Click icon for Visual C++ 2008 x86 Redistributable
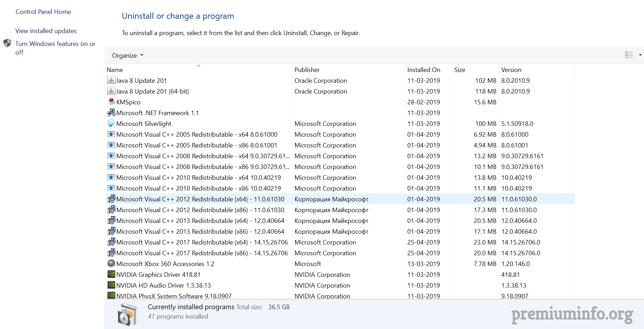This screenshot has height=329, width=644. pos(111,166)
